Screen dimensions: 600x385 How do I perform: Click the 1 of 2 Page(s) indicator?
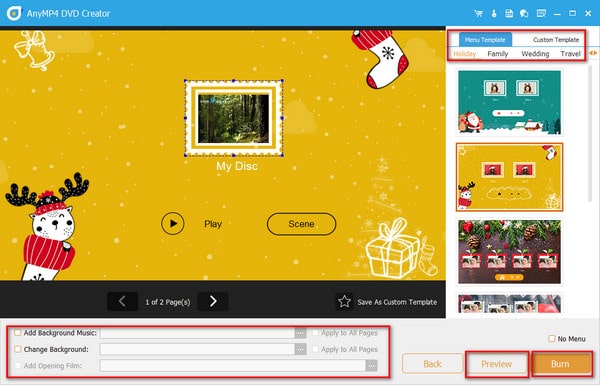[168, 302]
